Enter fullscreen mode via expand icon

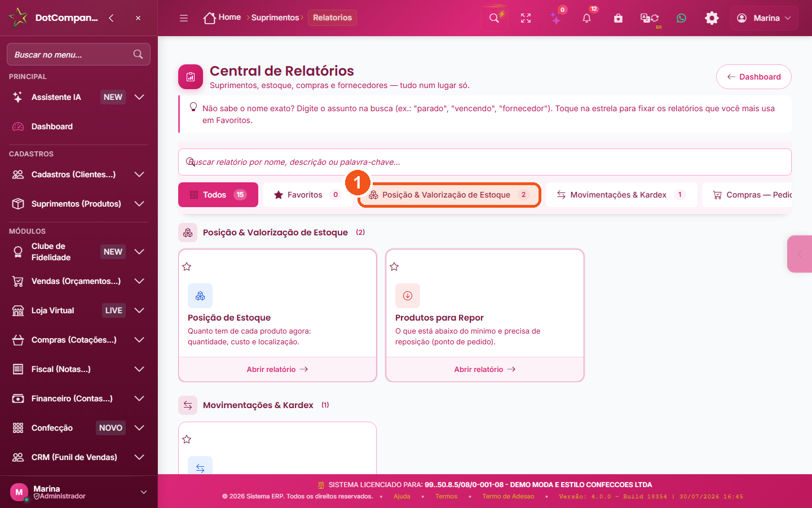pos(526,18)
